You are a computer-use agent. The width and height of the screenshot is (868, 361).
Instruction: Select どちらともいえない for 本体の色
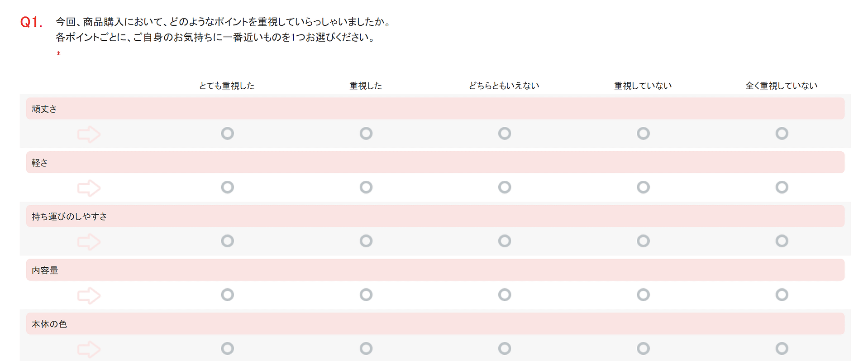point(505,348)
